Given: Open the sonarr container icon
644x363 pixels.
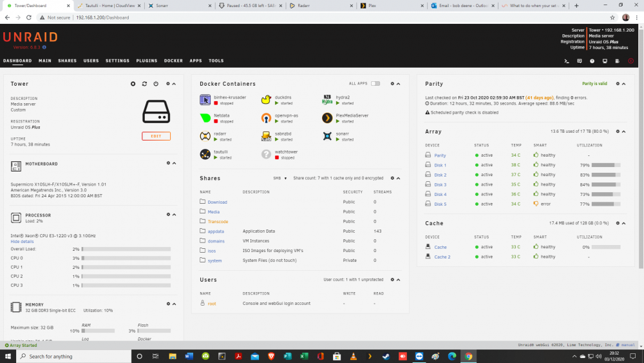Looking at the screenshot, I should point(327,136).
